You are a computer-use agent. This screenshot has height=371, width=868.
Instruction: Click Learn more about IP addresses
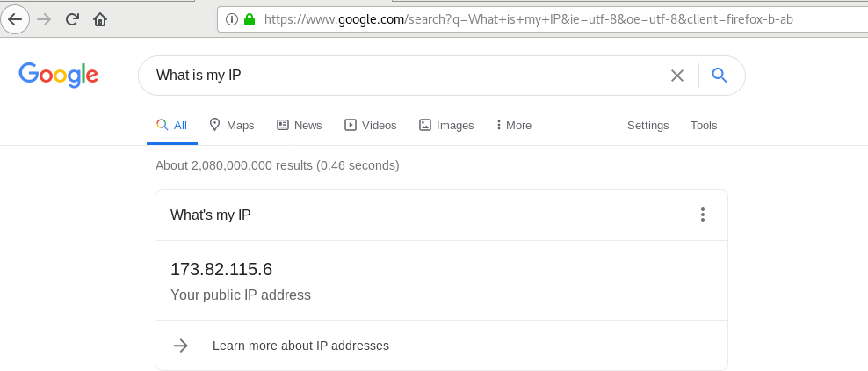click(300, 346)
